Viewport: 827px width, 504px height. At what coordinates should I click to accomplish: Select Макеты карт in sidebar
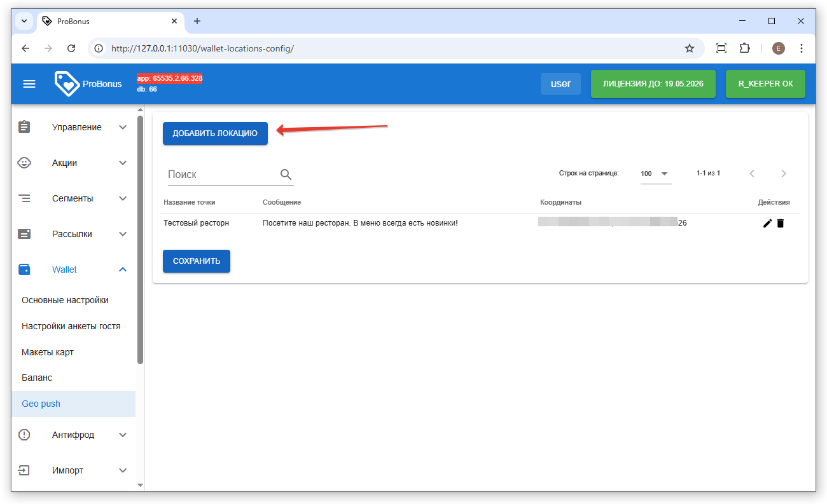pyautogui.click(x=48, y=352)
